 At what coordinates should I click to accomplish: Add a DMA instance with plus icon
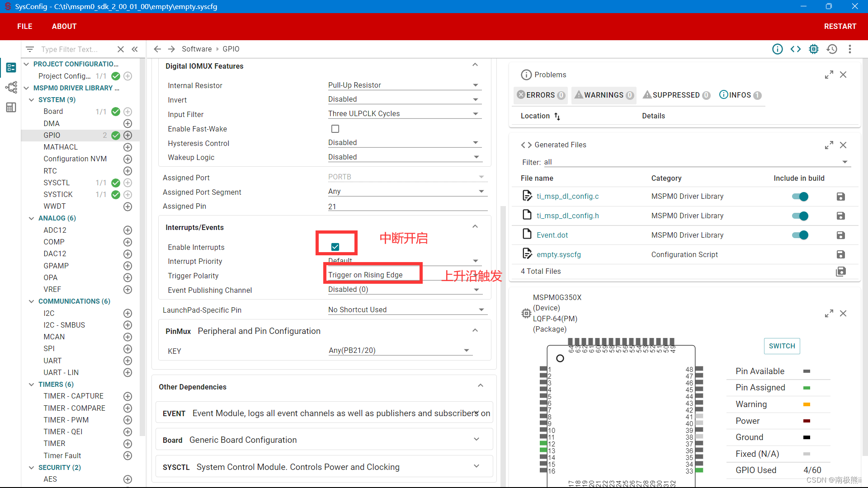pos(128,123)
